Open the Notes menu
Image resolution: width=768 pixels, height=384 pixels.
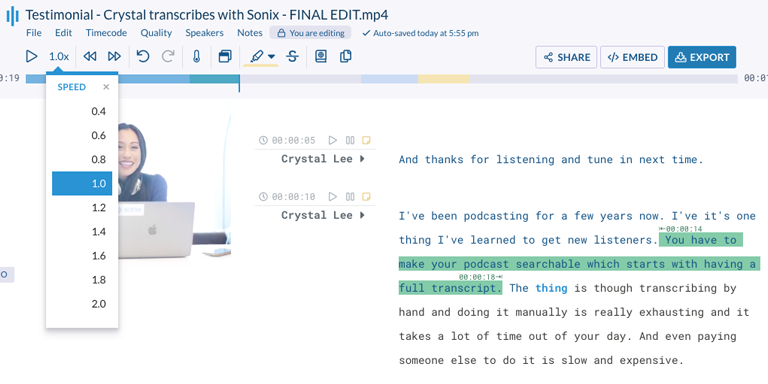click(x=250, y=33)
